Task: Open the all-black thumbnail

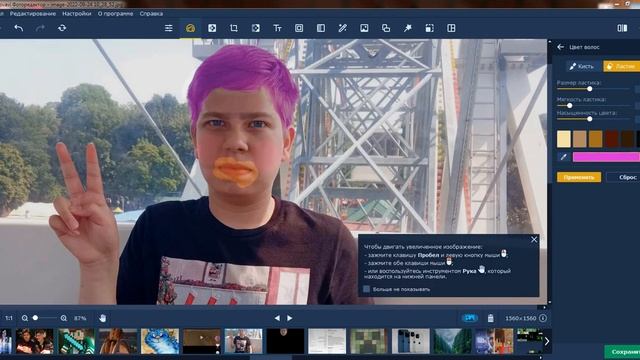Action: tap(285, 341)
